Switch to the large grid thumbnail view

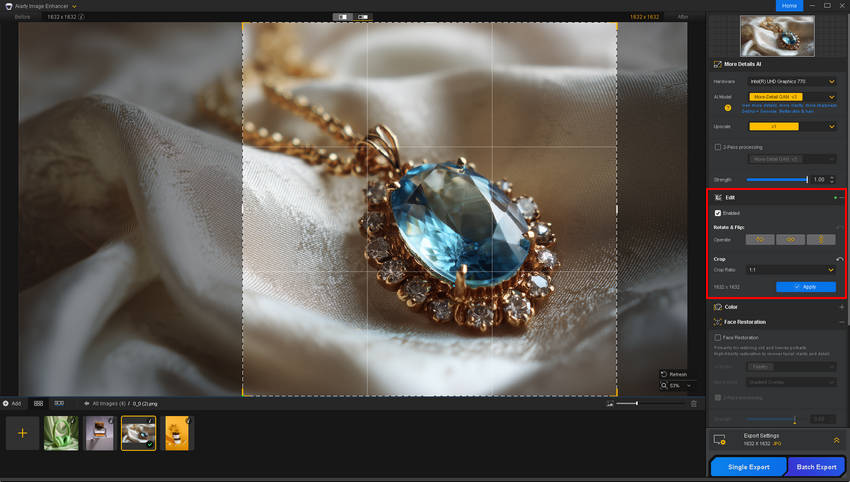click(x=38, y=403)
